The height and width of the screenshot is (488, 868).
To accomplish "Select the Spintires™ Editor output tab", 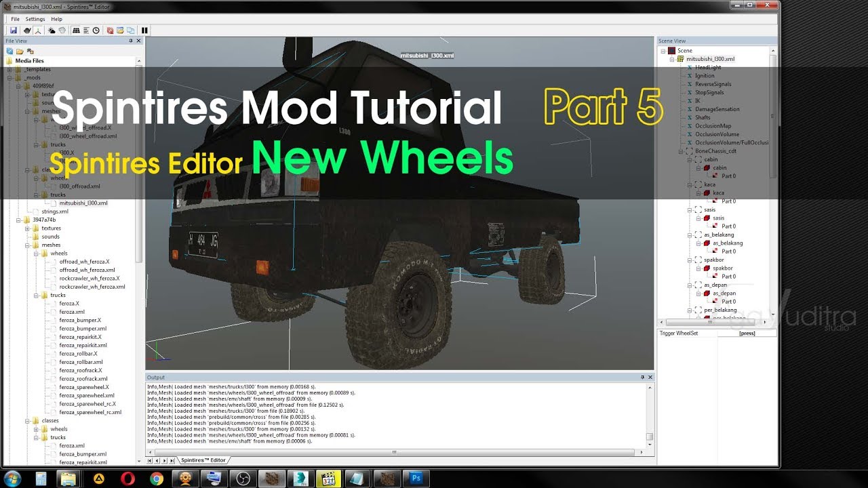I will click(203, 460).
